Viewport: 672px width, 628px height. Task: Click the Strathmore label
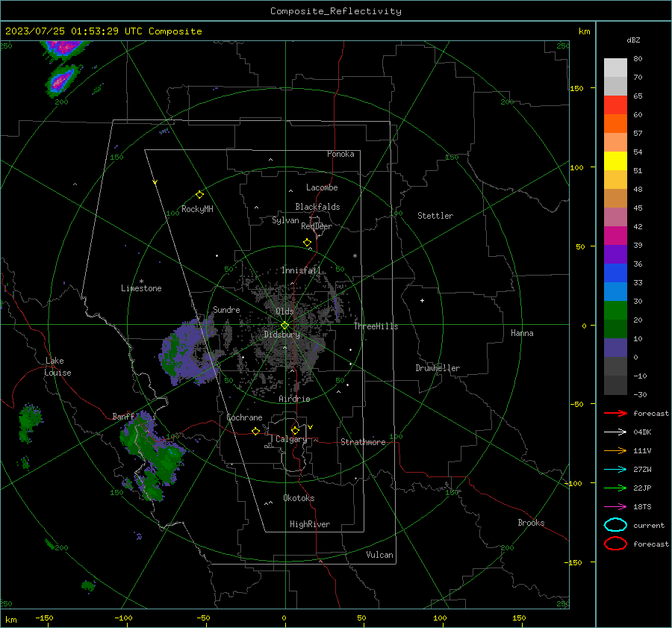(x=363, y=442)
